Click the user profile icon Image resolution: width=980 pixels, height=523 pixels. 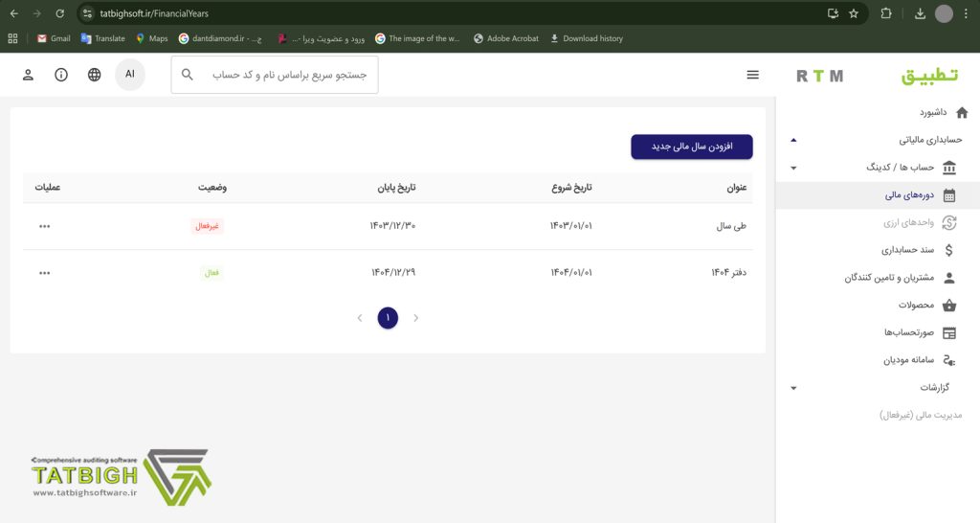(28, 75)
